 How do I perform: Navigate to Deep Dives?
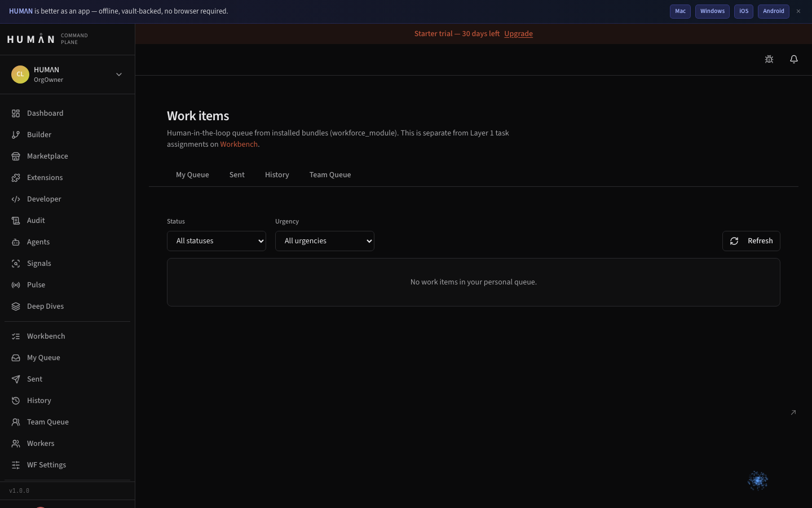click(x=68, y=306)
